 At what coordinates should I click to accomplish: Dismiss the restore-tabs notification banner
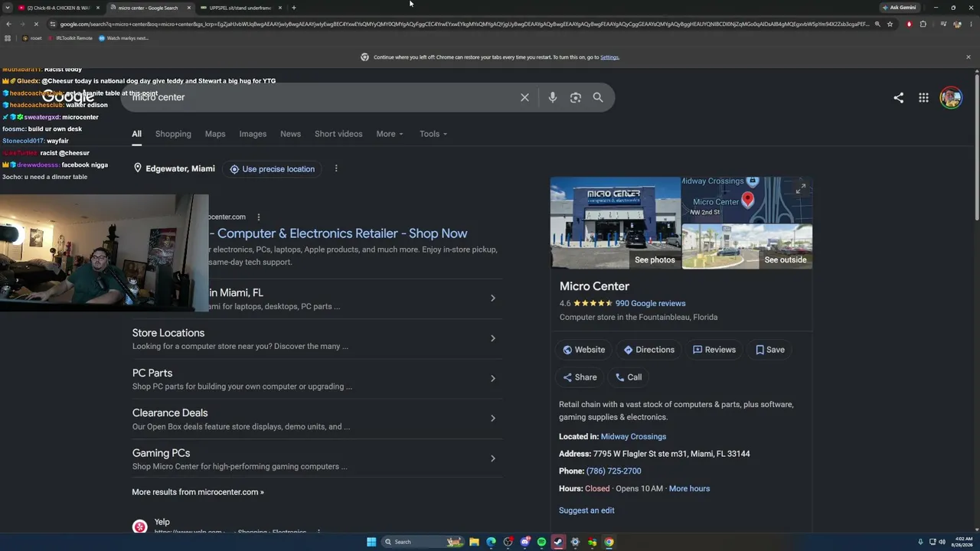click(x=968, y=57)
